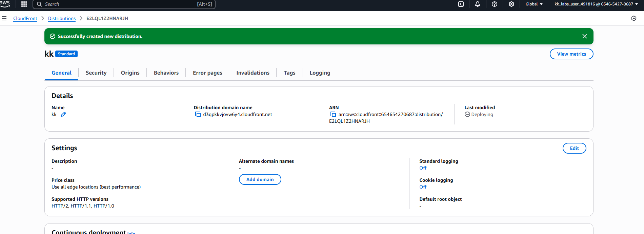Open the notifications bell

coord(478,4)
